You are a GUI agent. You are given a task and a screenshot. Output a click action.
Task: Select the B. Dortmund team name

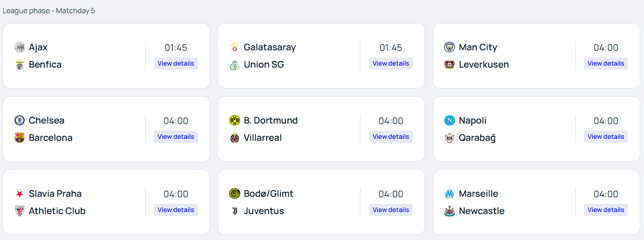point(270,121)
